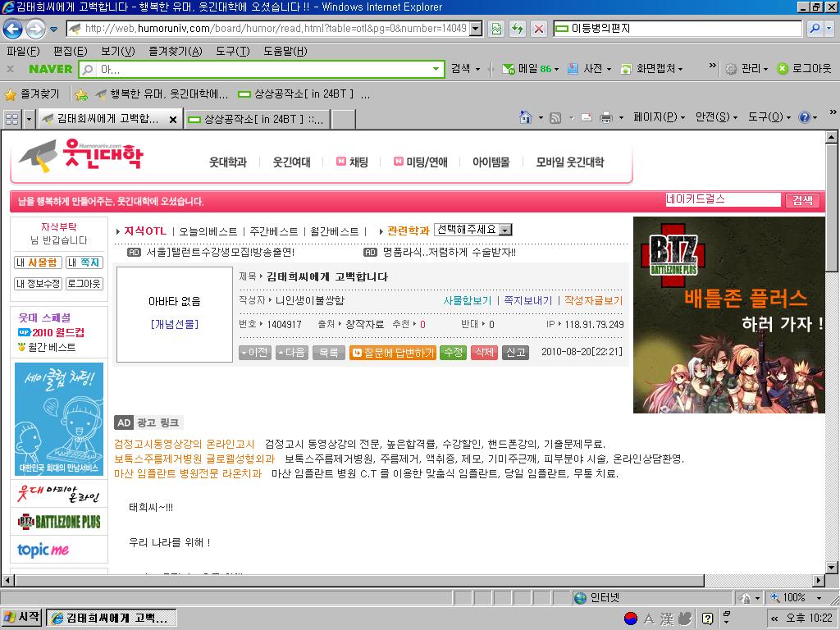Image resolution: width=840 pixels, height=630 pixels.
Task: Refresh the page with the green arrows icon
Action: pos(518,29)
